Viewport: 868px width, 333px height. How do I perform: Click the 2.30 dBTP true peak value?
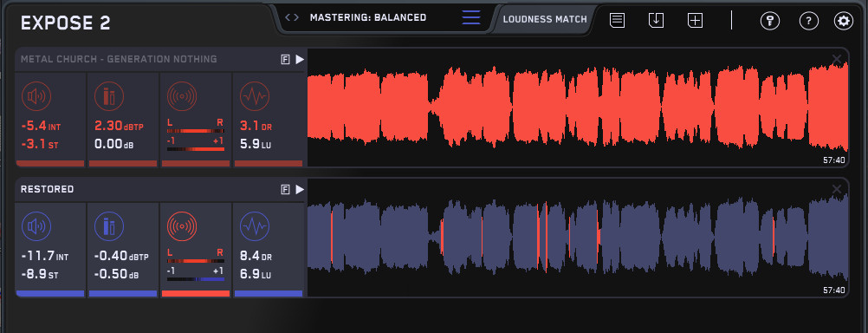[x=119, y=127]
